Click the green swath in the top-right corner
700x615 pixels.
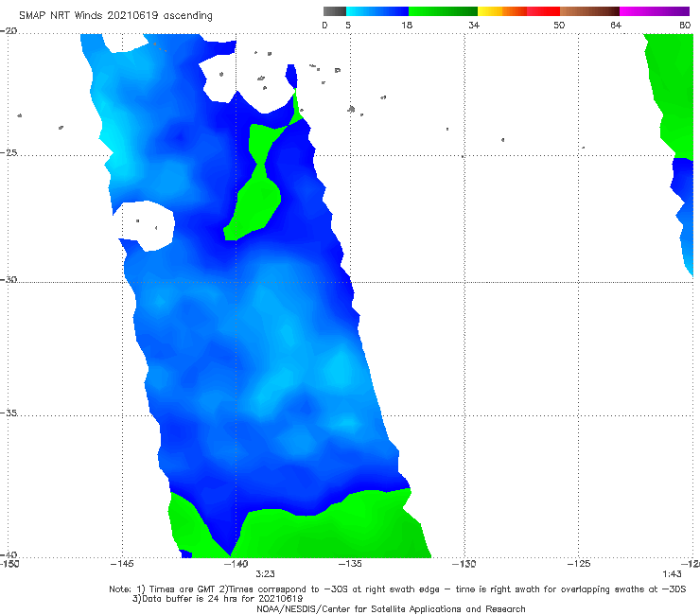pos(672,96)
